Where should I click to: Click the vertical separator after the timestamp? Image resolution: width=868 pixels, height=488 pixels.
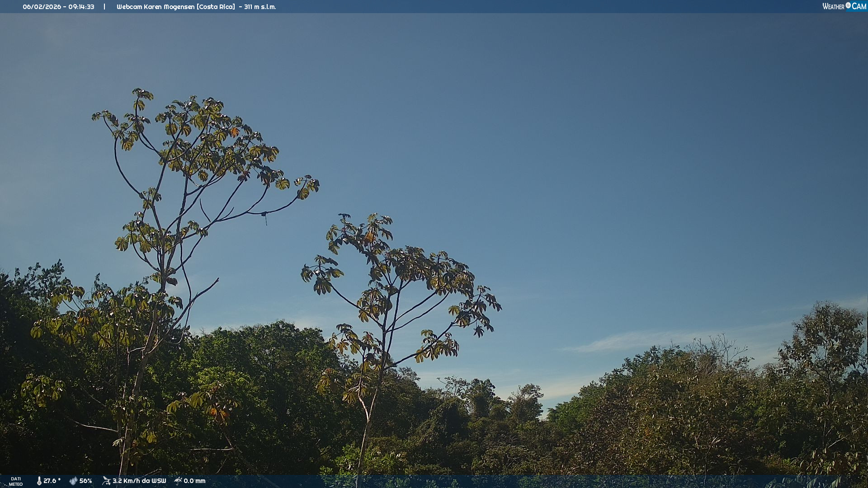coord(104,7)
